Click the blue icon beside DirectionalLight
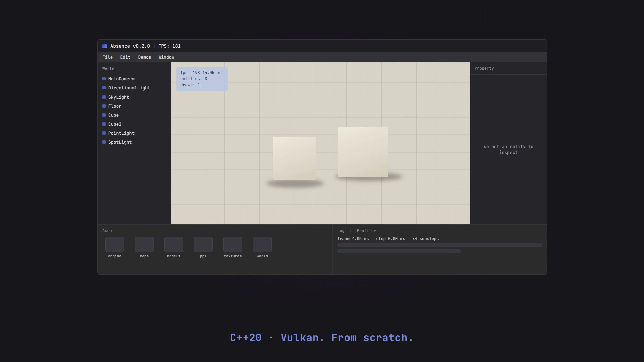 coord(104,88)
